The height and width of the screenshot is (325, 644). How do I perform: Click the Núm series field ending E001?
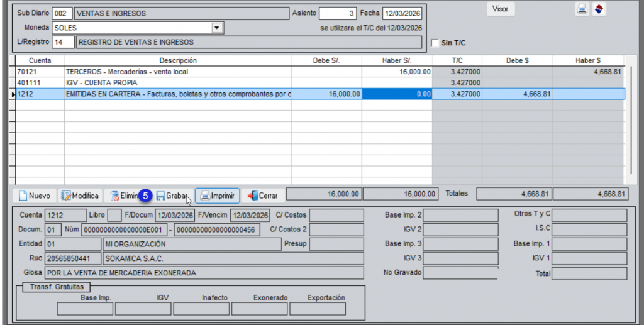click(124, 230)
